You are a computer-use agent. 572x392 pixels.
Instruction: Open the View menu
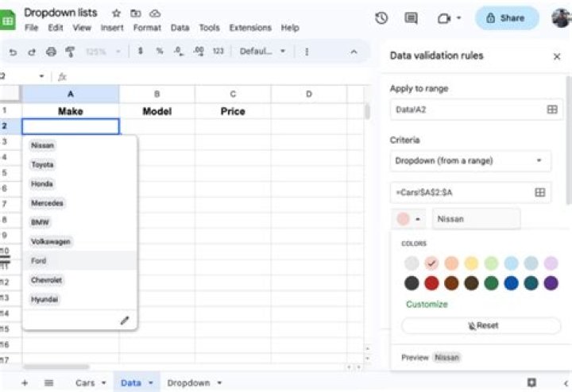tap(82, 28)
